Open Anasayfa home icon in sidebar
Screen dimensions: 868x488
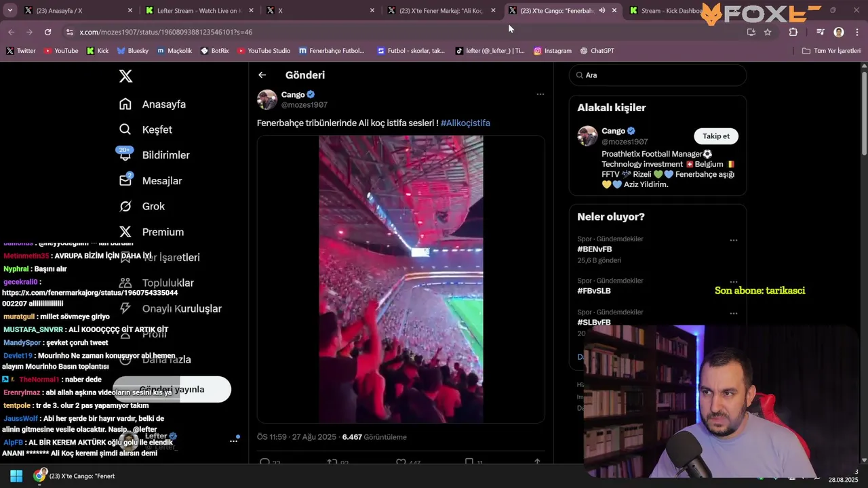click(125, 104)
